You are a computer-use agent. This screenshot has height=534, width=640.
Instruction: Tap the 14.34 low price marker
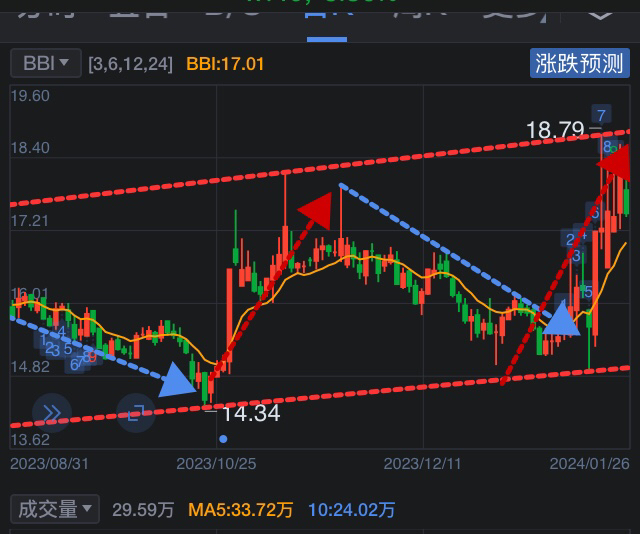tap(251, 413)
